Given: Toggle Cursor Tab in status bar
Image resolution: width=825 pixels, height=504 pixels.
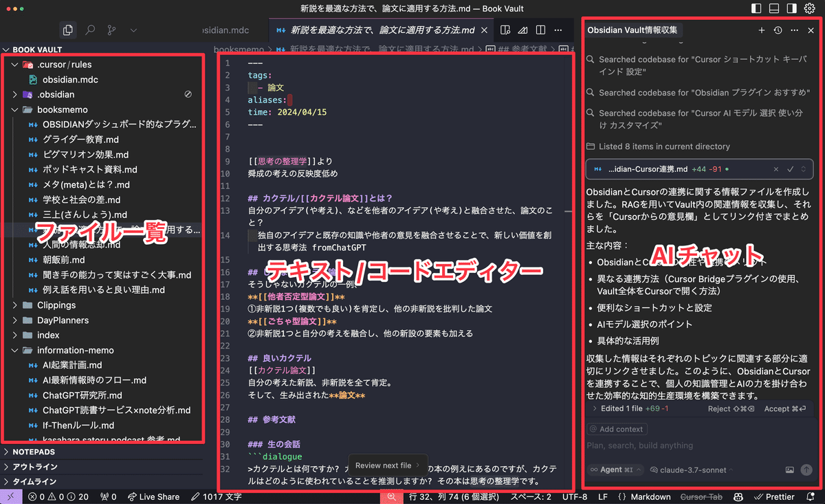Looking at the screenshot, I should [x=701, y=496].
